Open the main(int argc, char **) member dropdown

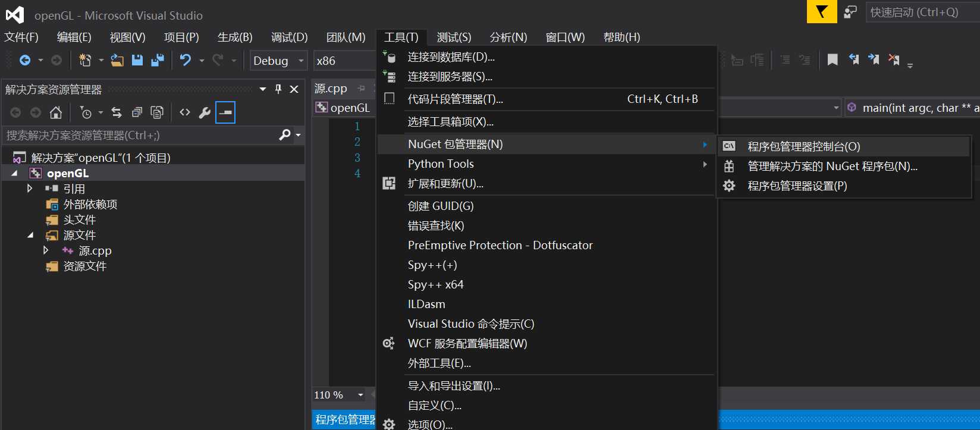[x=912, y=108]
